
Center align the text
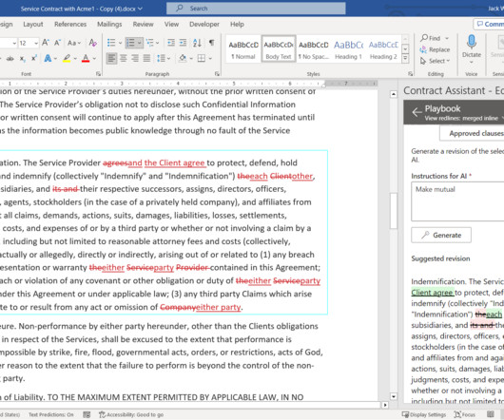(x=124, y=59)
